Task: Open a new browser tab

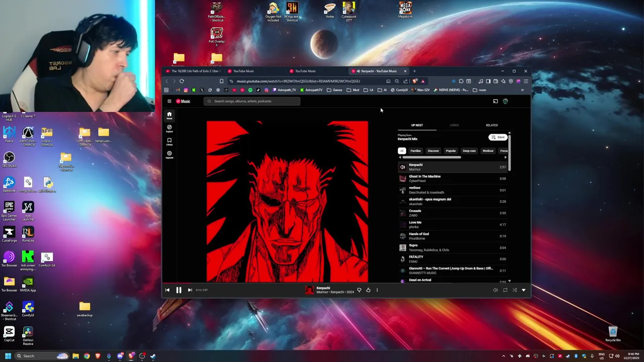Action: 415,71
